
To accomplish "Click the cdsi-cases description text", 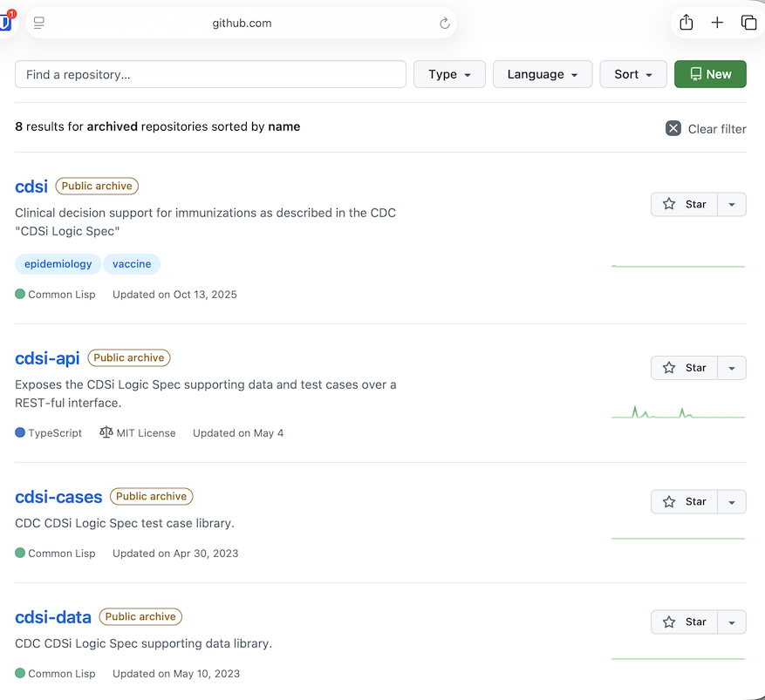I will (125, 523).
